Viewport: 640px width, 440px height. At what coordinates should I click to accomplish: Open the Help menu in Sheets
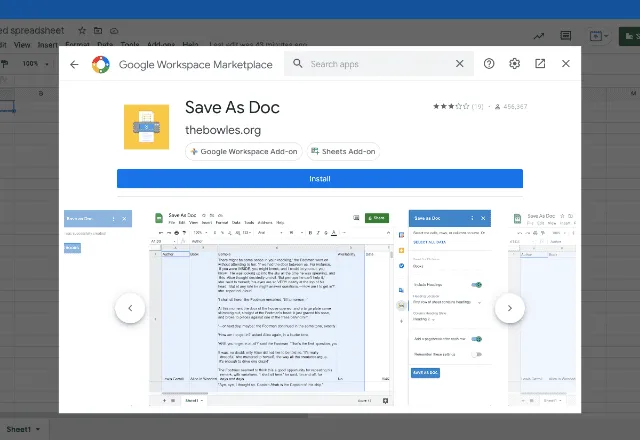coord(190,44)
